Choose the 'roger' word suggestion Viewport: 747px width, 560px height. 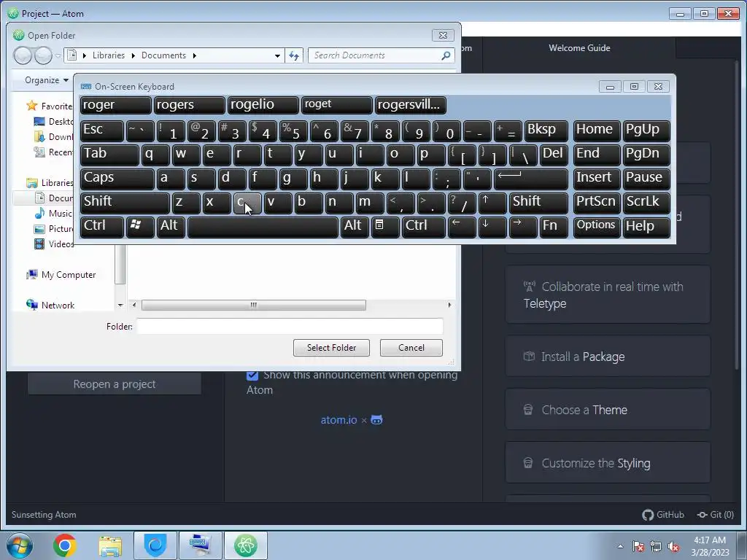click(x=116, y=105)
